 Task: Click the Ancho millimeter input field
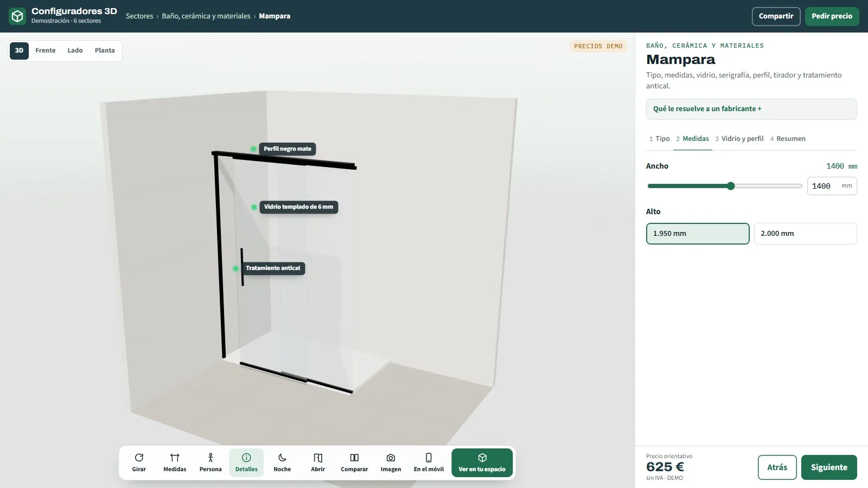(832, 186)
